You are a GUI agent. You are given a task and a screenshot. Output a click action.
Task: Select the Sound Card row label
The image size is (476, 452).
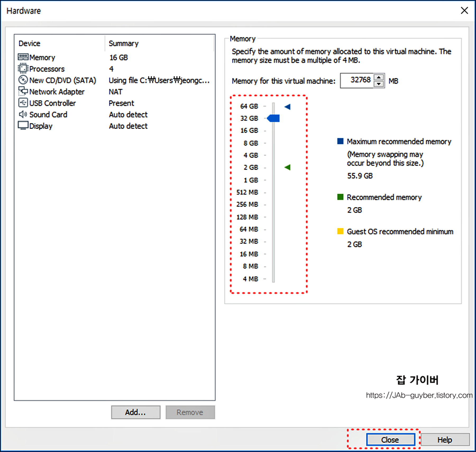point(48,114)
